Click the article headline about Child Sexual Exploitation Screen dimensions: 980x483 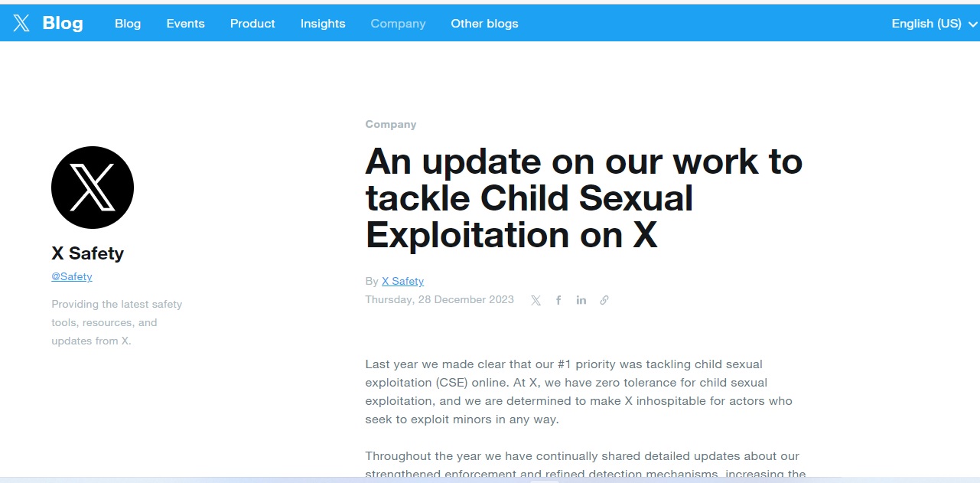(x=584, y=198)
